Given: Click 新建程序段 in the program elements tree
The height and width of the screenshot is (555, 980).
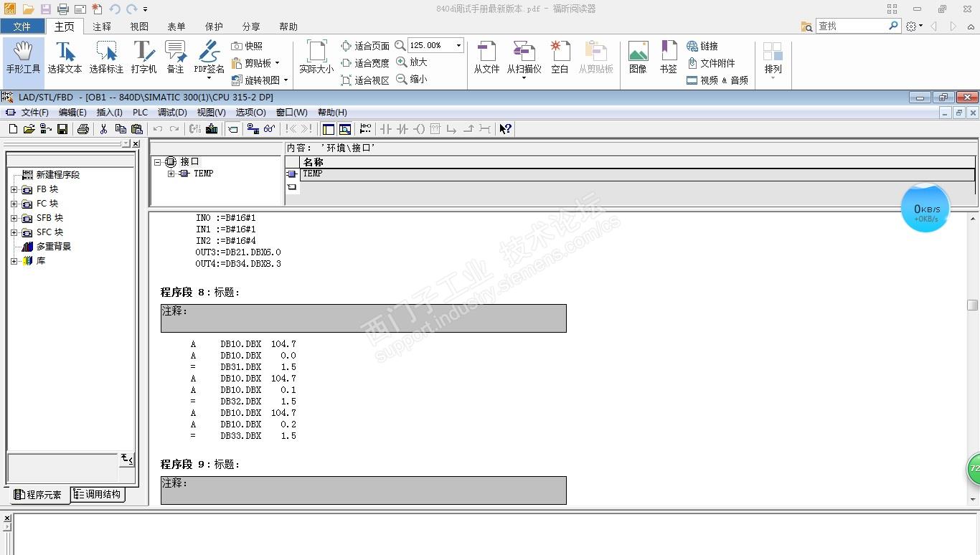Looking at the screenshot, I should tap(57, 175).
